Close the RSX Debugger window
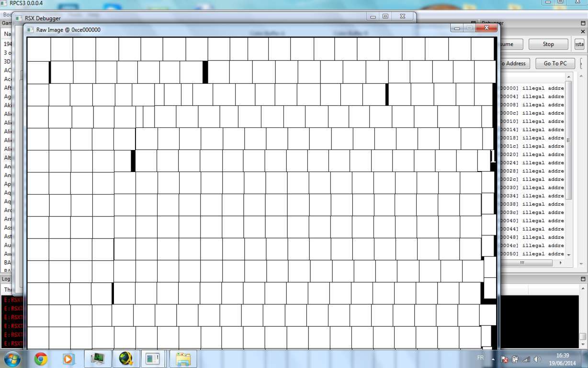 403,16
